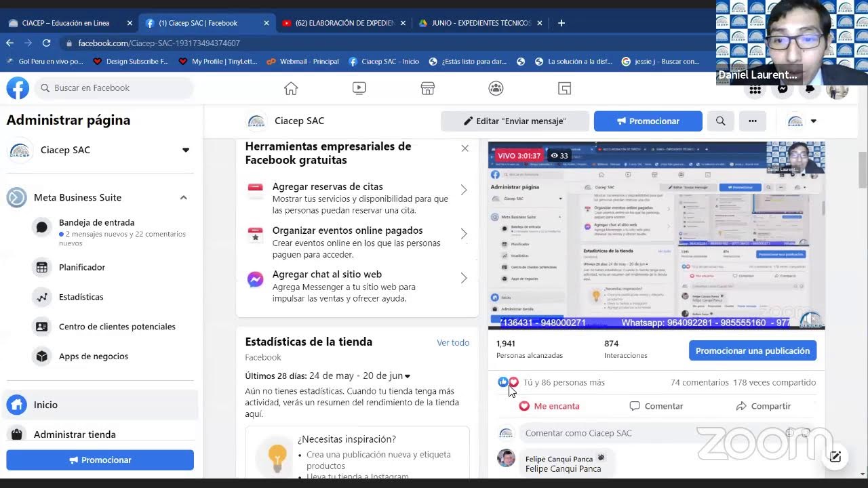Viewport: 868px width, 488px height.
Task: Close the Herramientas empresariales card
Action: coord(465,148)
